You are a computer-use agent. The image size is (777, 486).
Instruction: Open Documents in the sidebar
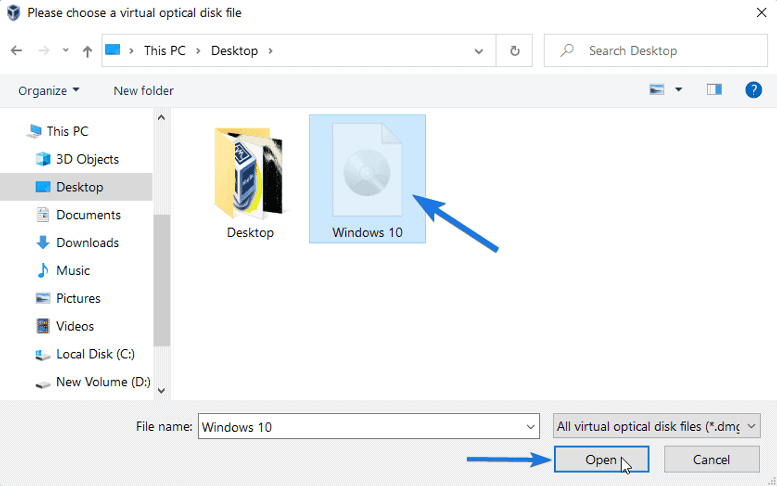(x=88, y=215)
